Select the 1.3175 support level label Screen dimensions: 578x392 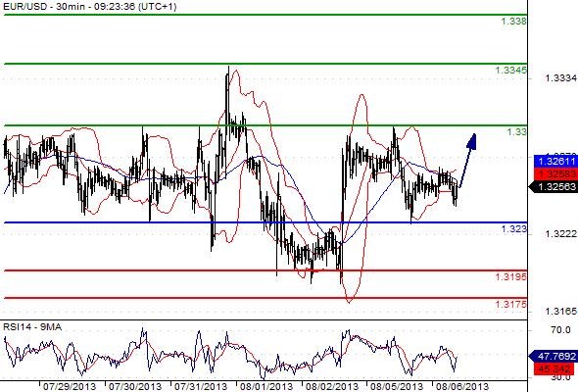(x=511, y=304)
